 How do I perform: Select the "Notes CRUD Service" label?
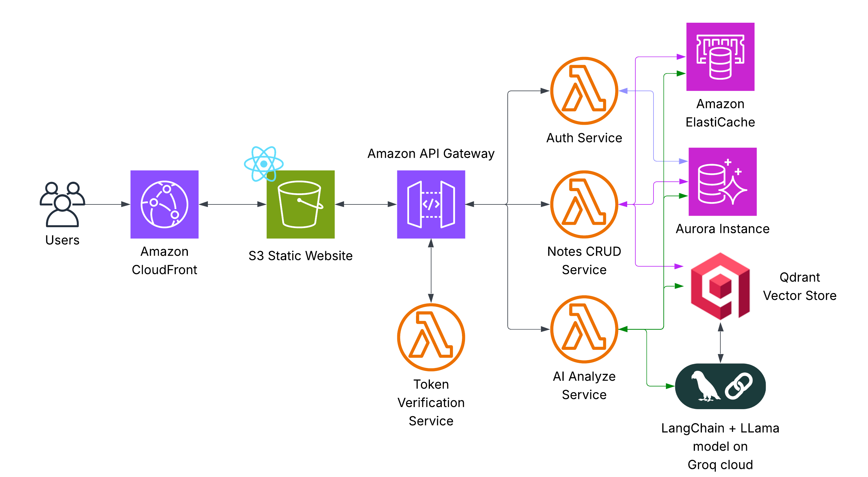(x=584, y=260)
